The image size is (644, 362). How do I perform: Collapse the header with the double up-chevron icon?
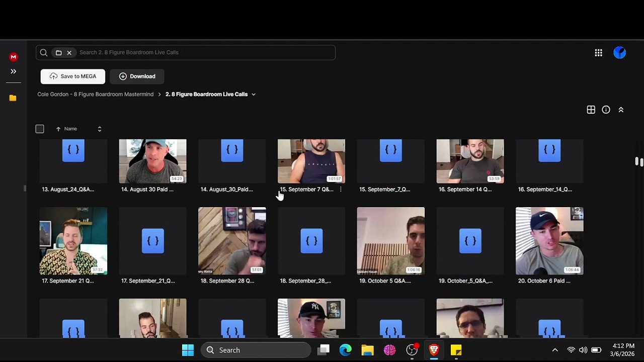click(x=621, y=110)
